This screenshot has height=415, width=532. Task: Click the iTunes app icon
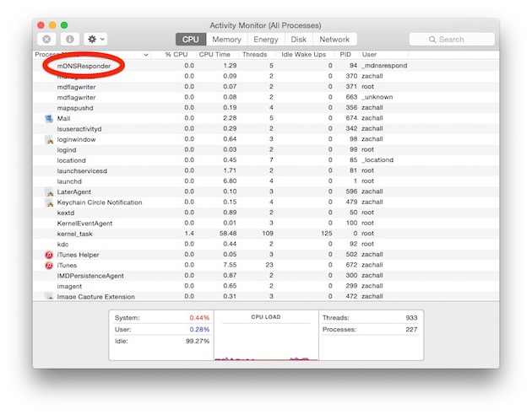49,265
